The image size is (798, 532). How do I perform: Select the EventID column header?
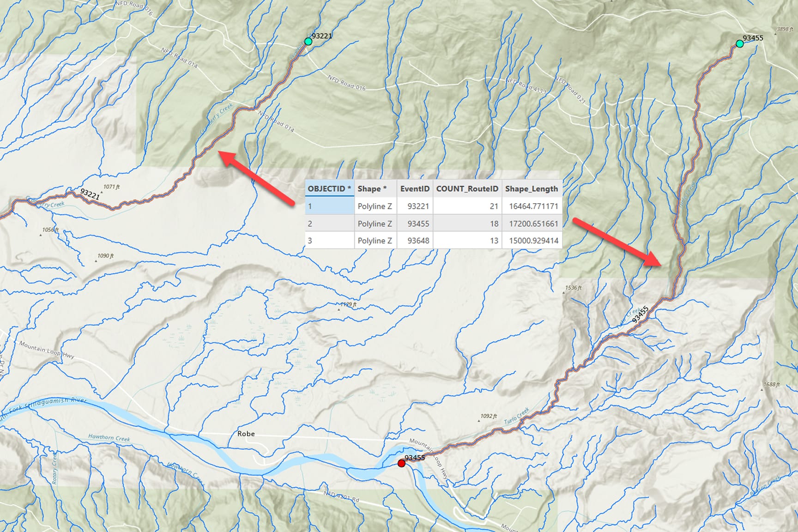tap(415, 189)
